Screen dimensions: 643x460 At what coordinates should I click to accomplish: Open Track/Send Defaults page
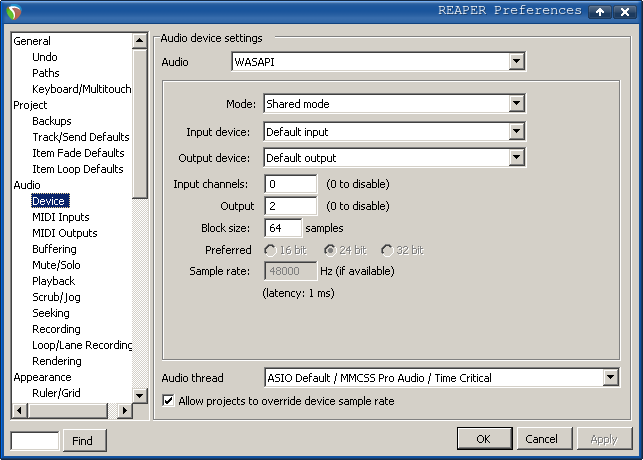(81, 137)
